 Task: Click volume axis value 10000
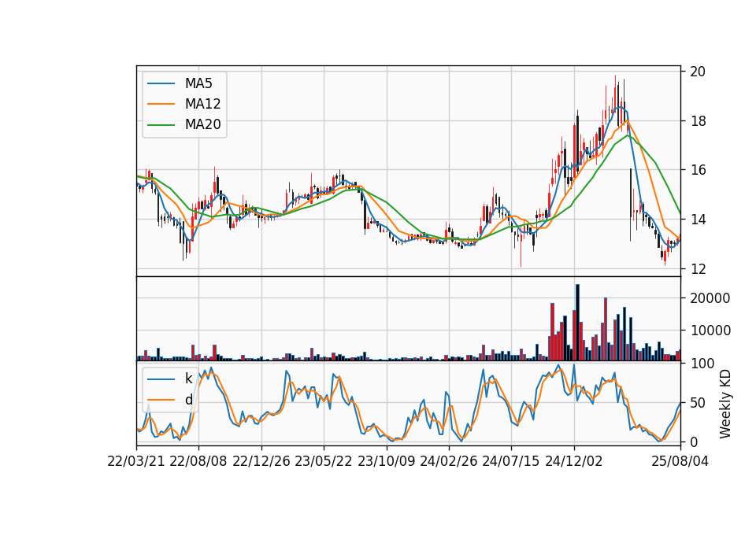(710, 331)
